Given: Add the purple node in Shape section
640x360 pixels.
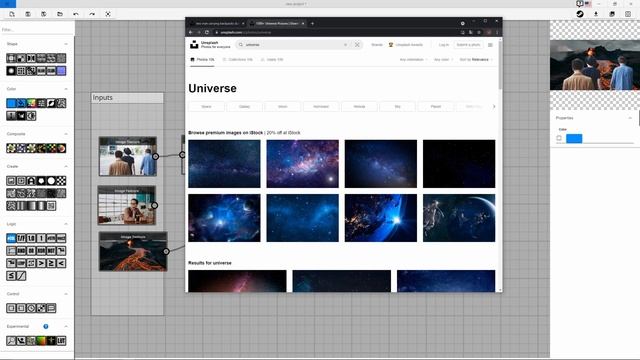Looking at the screenshot, I should (61, 71).
